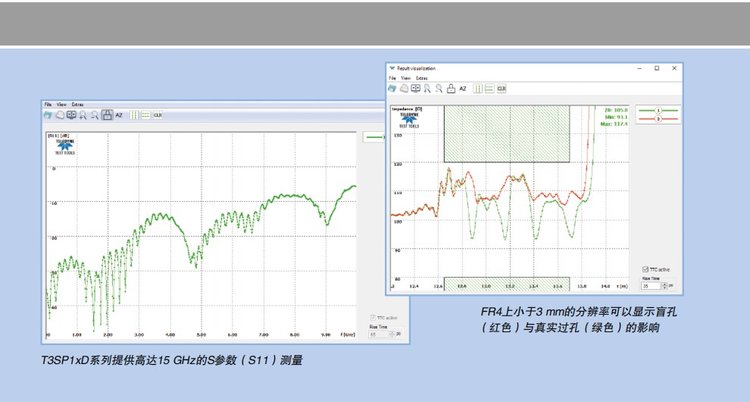Click the lock icon in S11 window toolbar
750x402 pixels.
[x=107, y=115]
